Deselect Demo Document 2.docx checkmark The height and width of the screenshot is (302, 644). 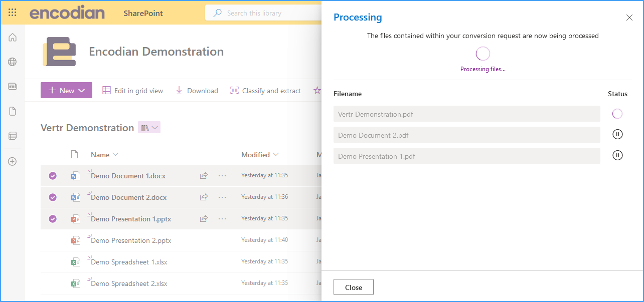[53, 197]
